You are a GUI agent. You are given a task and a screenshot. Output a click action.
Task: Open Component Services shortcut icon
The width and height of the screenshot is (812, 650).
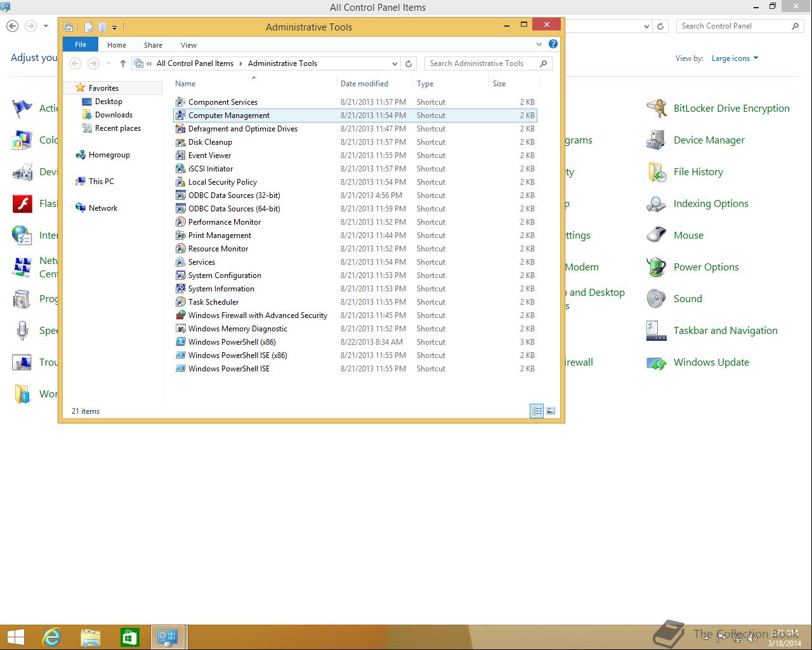(x=181, y=102)
